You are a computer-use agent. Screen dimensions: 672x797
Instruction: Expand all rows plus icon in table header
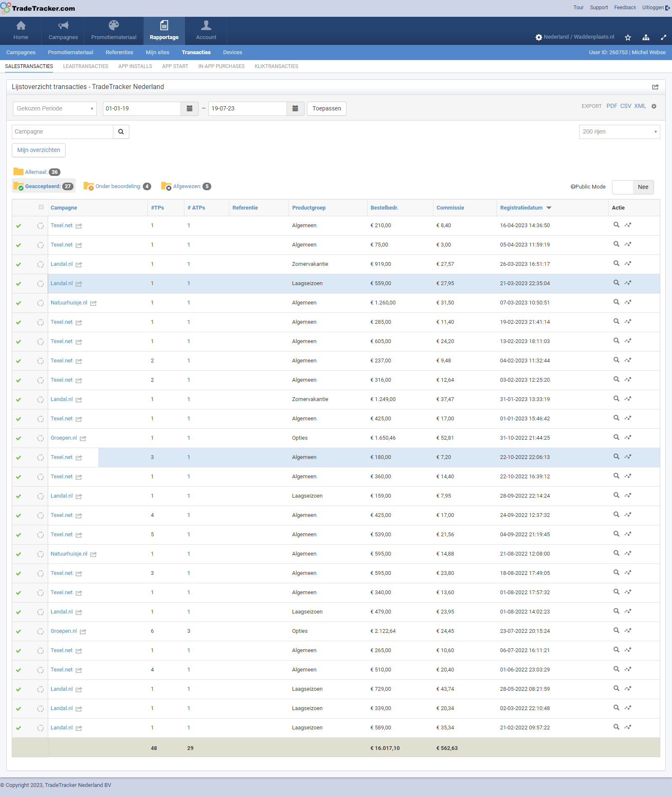(41, 207)
